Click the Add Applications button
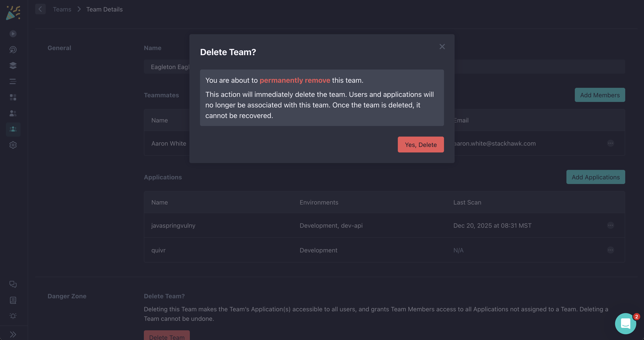 click(596, 177)
